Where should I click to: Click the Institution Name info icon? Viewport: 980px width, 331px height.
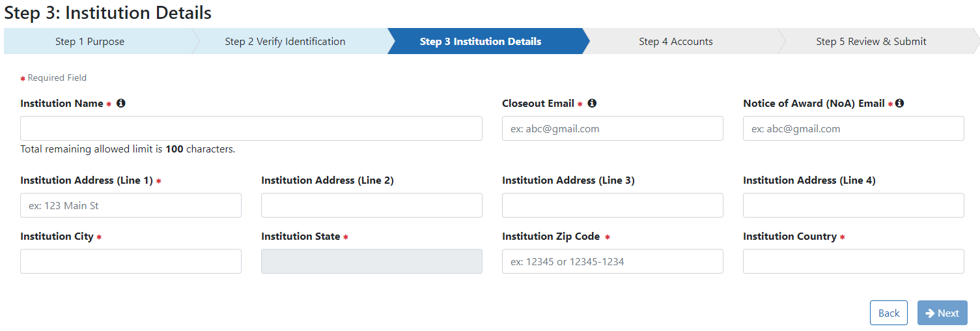click(x=121, y=103)
